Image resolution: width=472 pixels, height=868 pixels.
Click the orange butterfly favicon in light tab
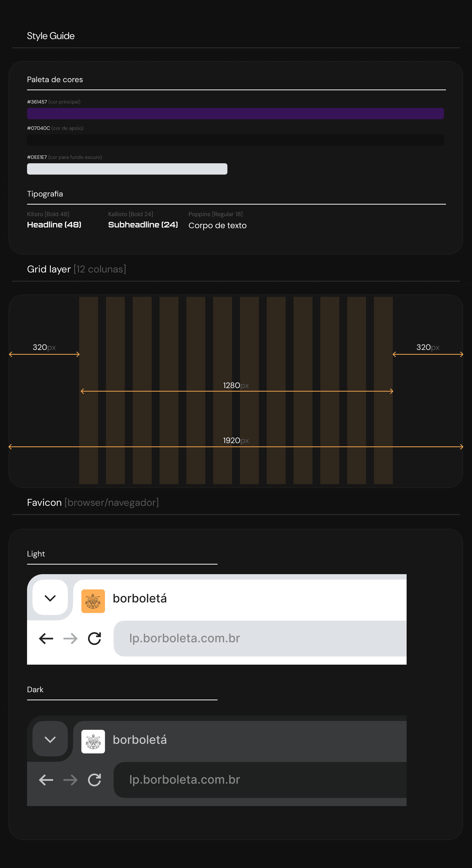click(93, 601)
